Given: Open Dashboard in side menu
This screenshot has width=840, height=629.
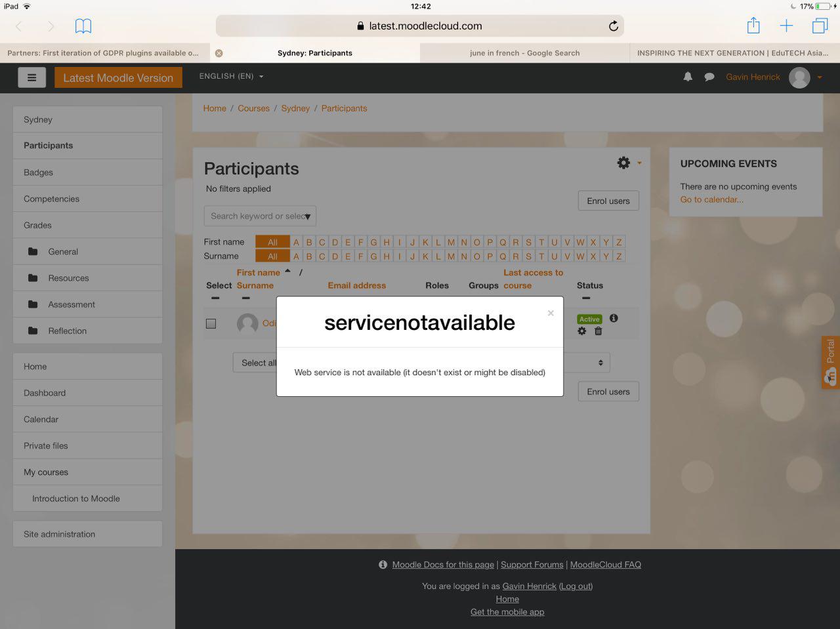Looking at the screenshot, I should click(87, 393).
